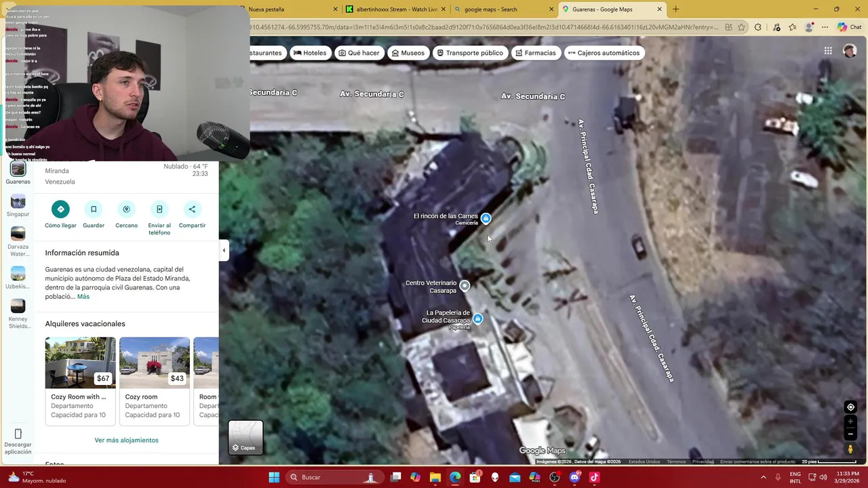Pick the Street View pegman
The height and width of the screenshot is (488, 868).
(x=850, y=449)
